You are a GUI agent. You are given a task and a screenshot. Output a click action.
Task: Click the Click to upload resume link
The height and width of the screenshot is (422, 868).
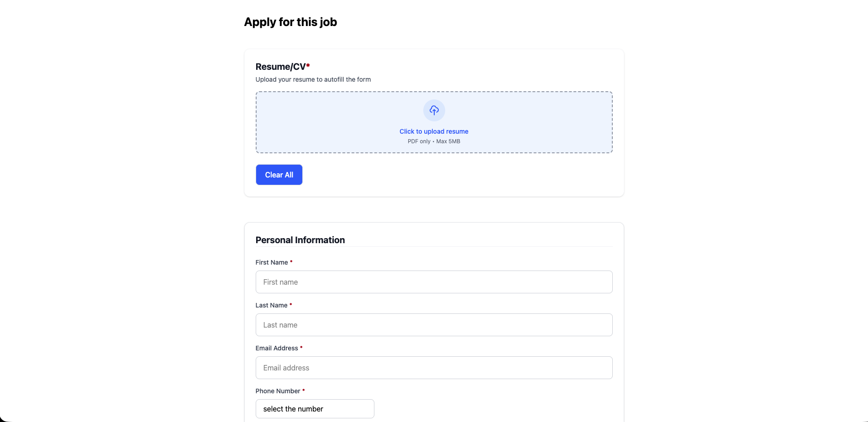[433, 131]
